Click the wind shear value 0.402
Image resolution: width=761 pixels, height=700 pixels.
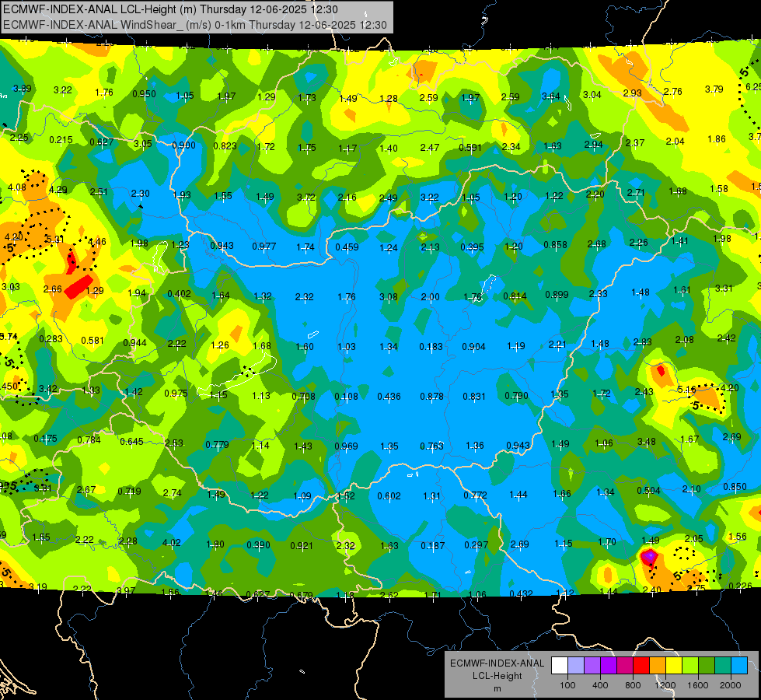pyautogui.click(x=179, y=294)
